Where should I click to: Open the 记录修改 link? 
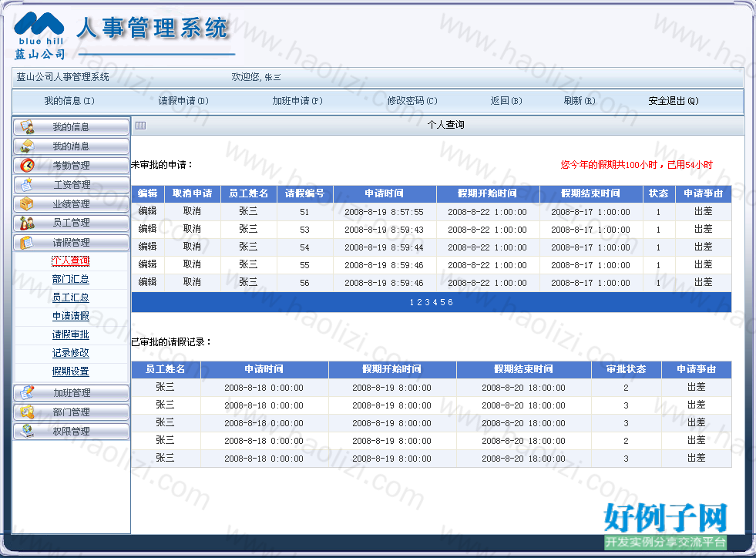pyautogui.click(x=70, y=352)
